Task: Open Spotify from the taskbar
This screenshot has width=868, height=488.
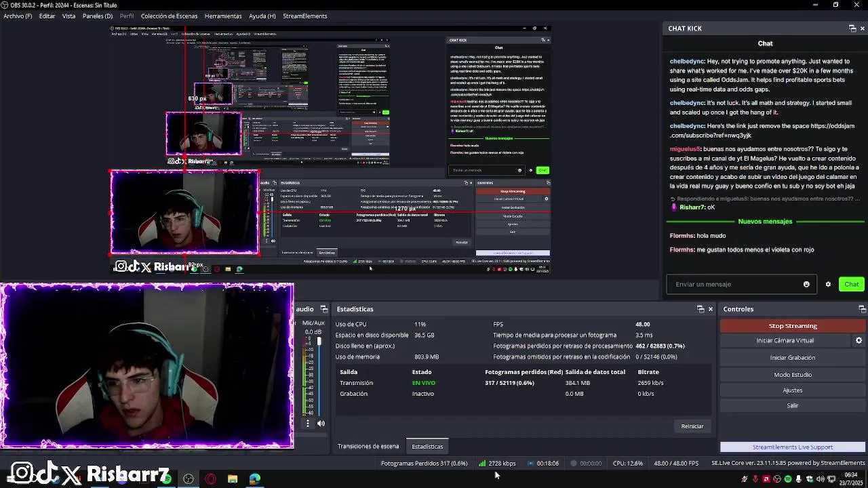Action: [x=166, y=479]
